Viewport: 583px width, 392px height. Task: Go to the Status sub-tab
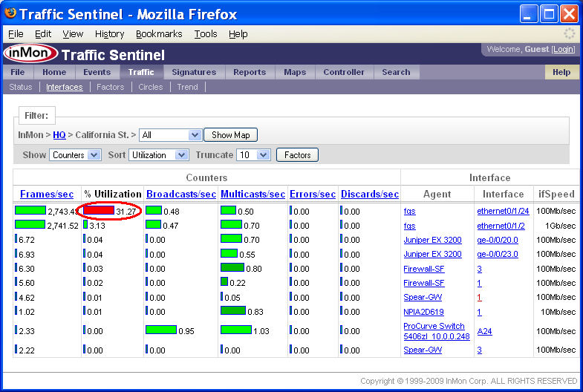point(21,87)
